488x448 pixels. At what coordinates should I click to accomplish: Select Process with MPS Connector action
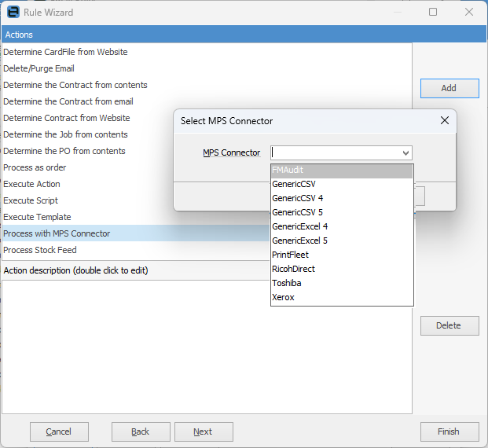coord(136,233)
